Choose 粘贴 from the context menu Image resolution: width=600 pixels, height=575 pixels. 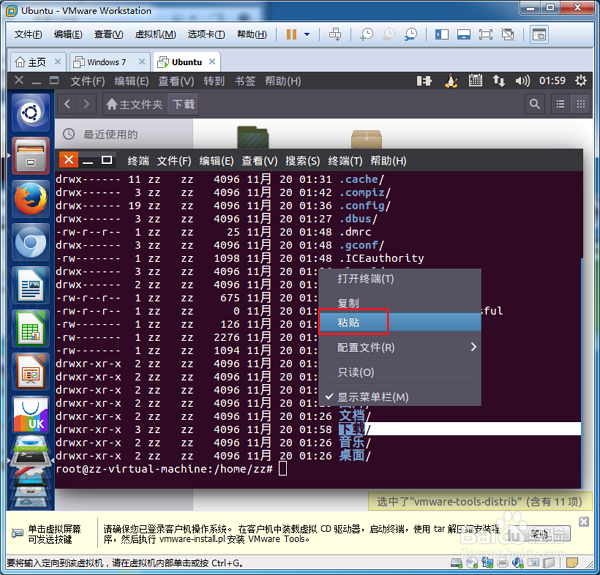point(400,322)
